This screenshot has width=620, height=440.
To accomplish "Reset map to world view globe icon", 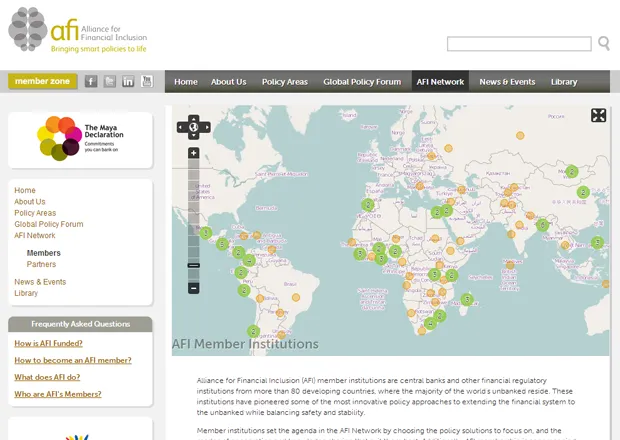I will coord(193,127).
